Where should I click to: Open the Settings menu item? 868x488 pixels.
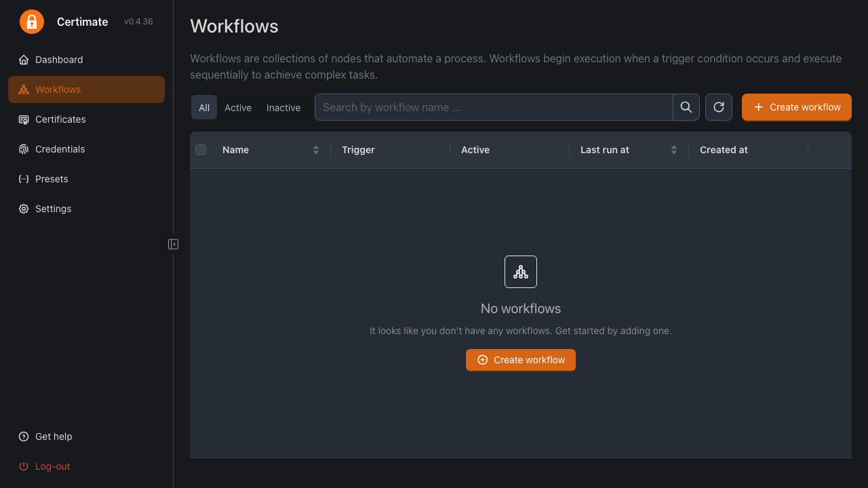point(86,209)
